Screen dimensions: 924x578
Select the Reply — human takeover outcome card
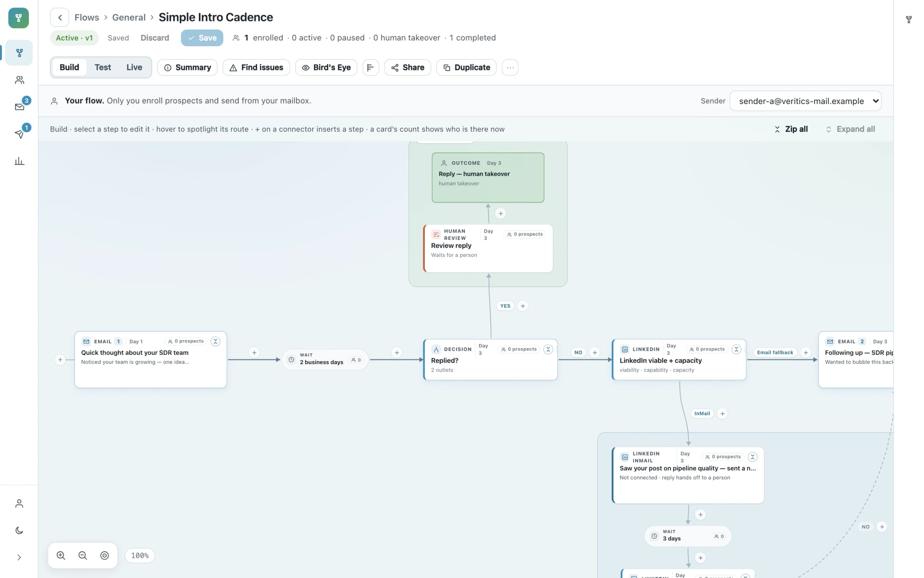tap(488, 177)
